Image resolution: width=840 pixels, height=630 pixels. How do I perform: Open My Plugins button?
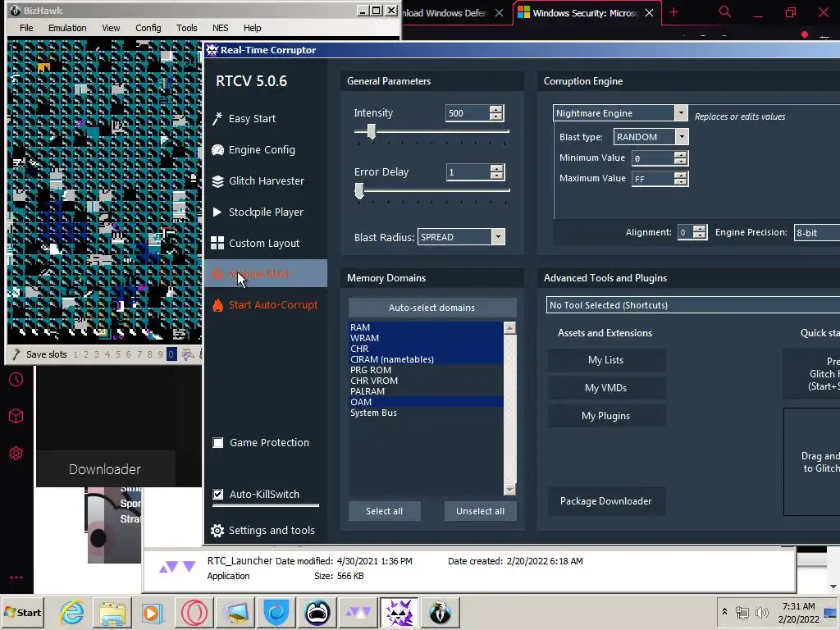click(x=606, y=416)
